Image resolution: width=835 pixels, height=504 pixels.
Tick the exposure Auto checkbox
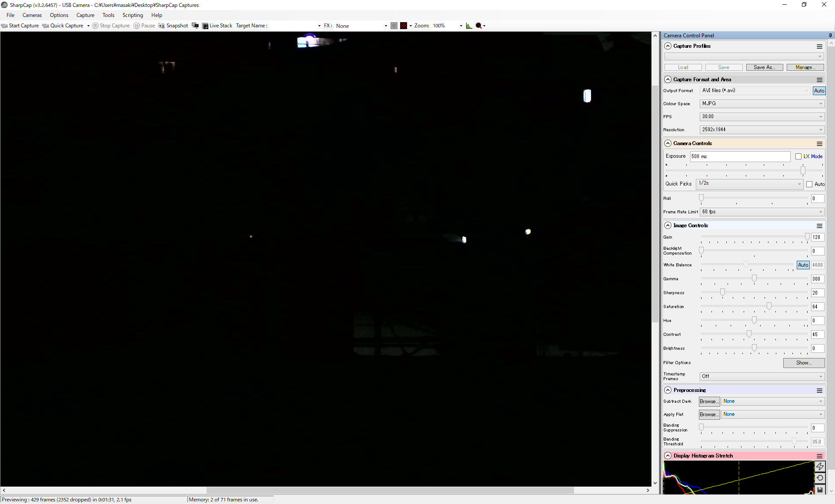(x=809, y=184)
